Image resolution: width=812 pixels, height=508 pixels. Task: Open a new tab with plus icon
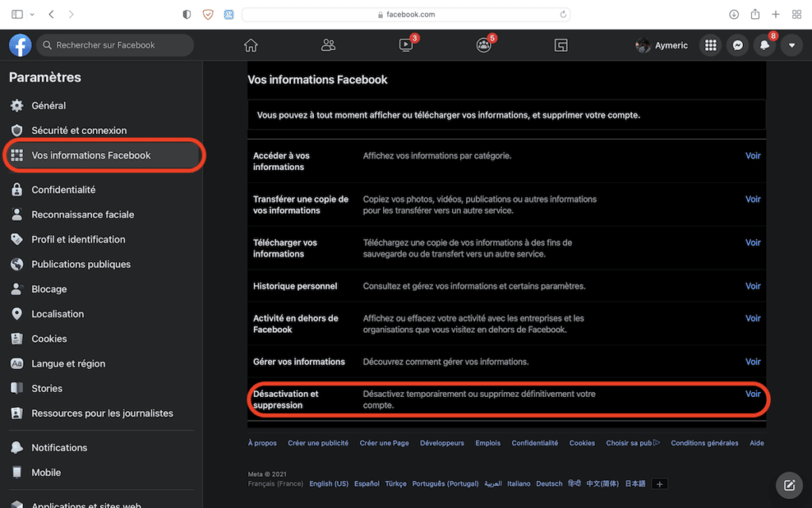click(776, 14)
